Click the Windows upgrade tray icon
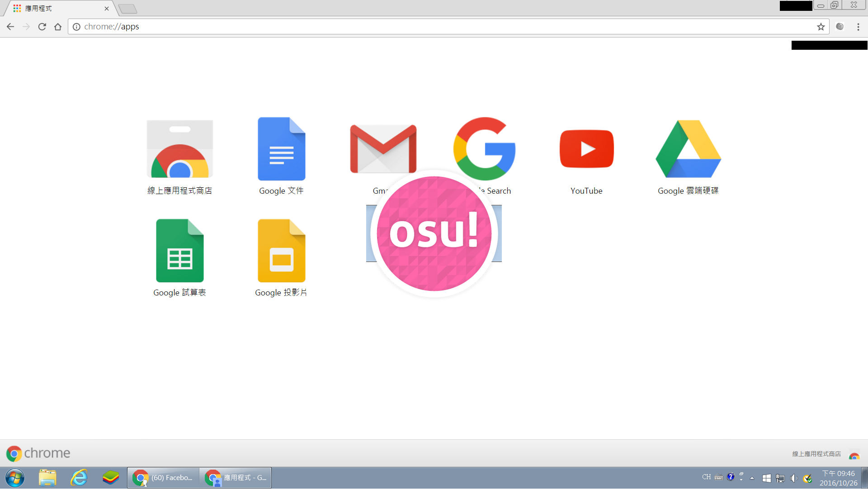Screen dimensions: 868x490 pyautogui.click(x=766, y=478)
